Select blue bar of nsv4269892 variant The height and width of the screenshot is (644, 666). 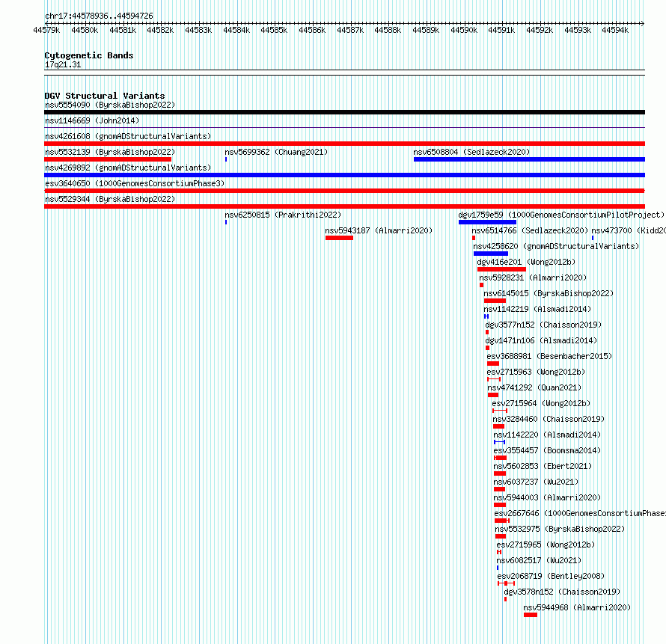[344, 175]
